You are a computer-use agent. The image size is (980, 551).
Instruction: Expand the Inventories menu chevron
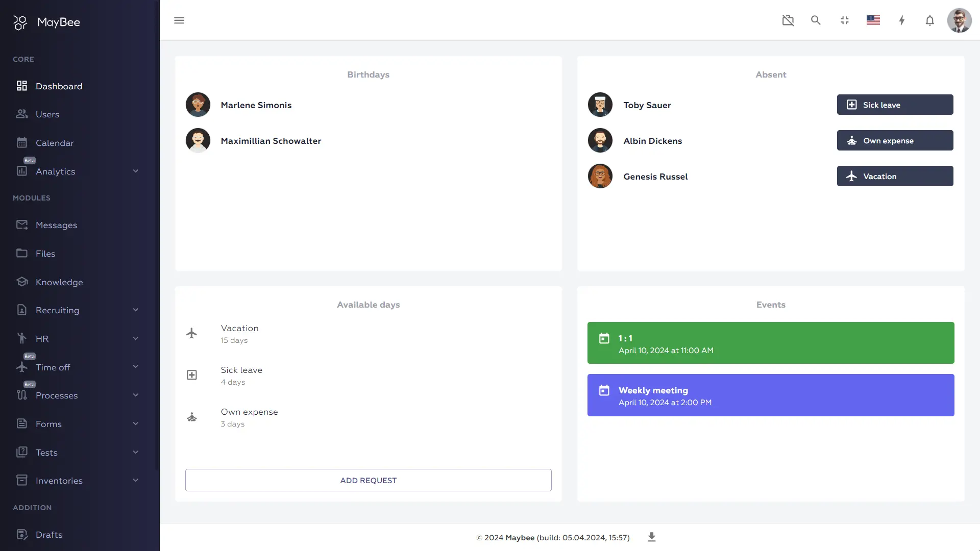coord(135,481)
